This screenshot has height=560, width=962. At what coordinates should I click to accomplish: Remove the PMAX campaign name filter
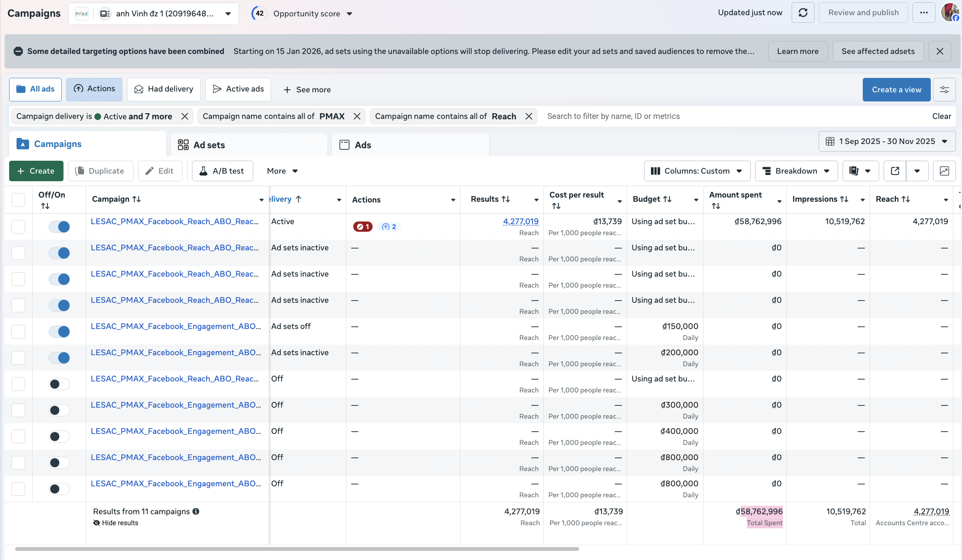pos(357,116)
